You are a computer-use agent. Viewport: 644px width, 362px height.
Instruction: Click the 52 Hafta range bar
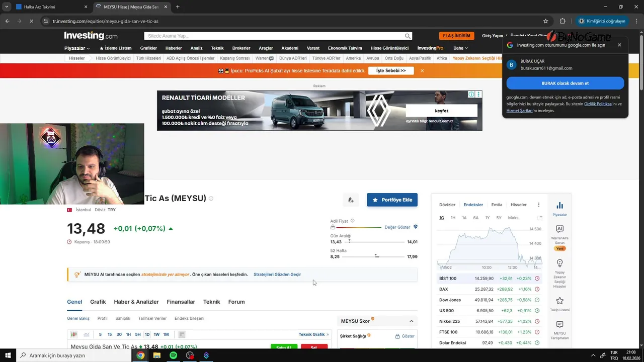[x=374, y=256]
